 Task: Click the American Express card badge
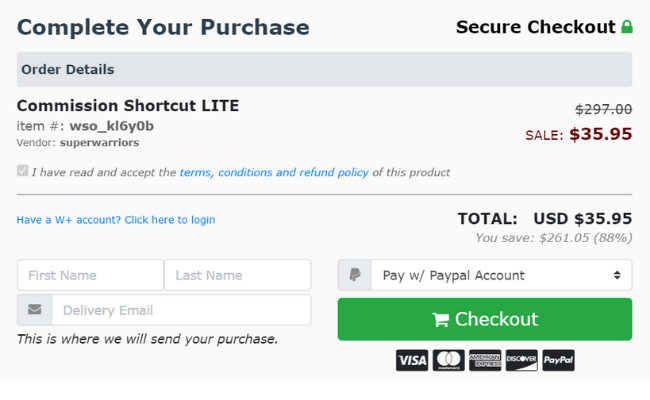[485, 360]
